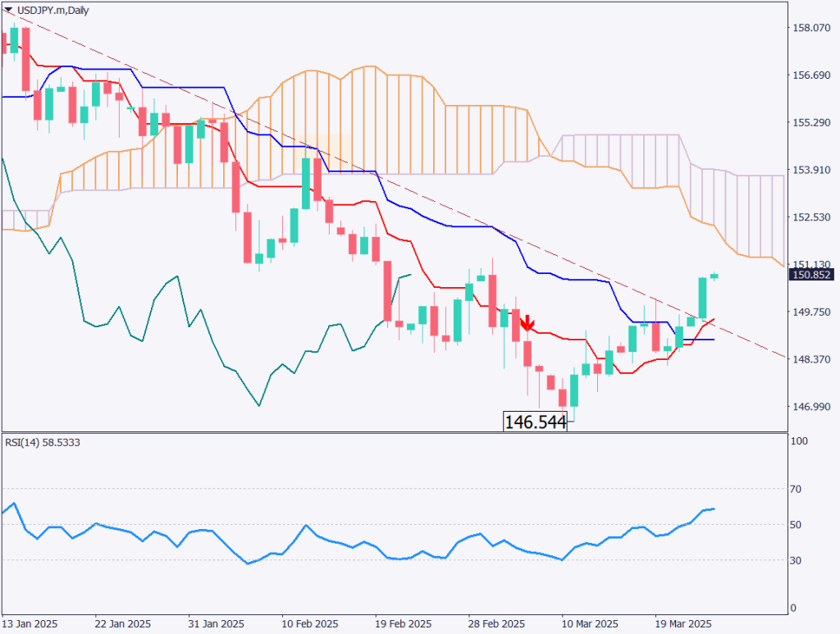Click the 153.910 price axis label
This screenshot has width=840, height=634.
click(x=811, y=170)
